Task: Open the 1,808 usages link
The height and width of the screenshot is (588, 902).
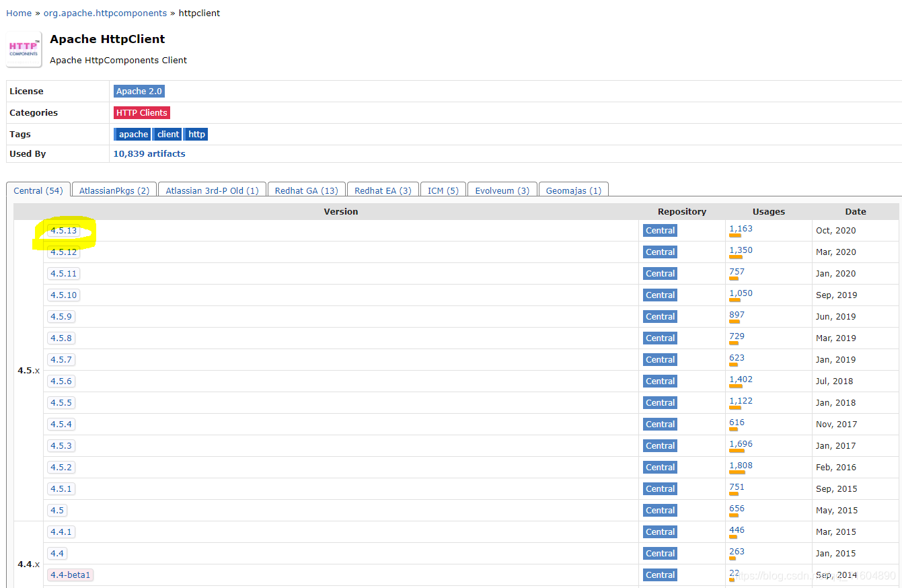Action: click(x=741, y=466)
